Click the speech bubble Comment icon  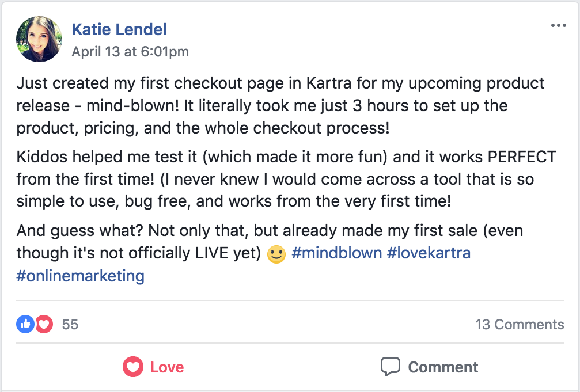pos(390,367)
